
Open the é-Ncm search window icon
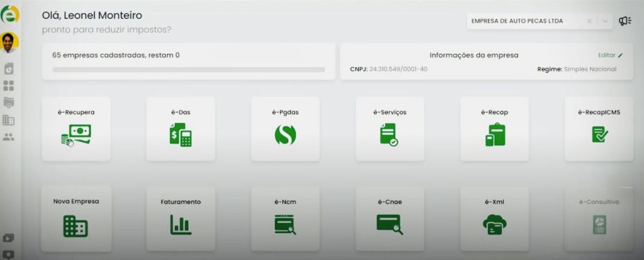coord(285,225)
